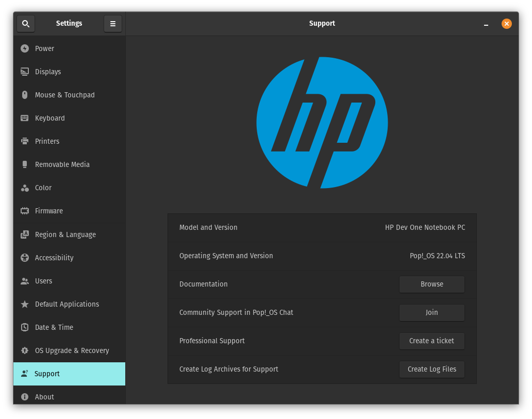The height and width of the screenshot is (419, 532).
Task: Select Printers in the sidebar
Action: (x=47, y=141)
